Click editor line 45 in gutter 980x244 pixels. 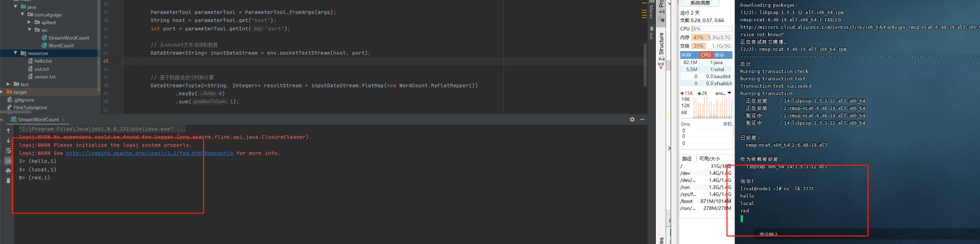click(106, 61)
